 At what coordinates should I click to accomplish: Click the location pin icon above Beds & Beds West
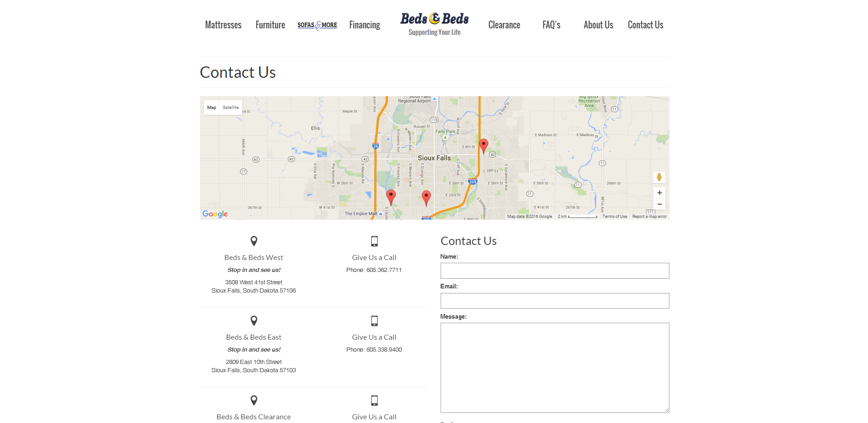[254, 241]
